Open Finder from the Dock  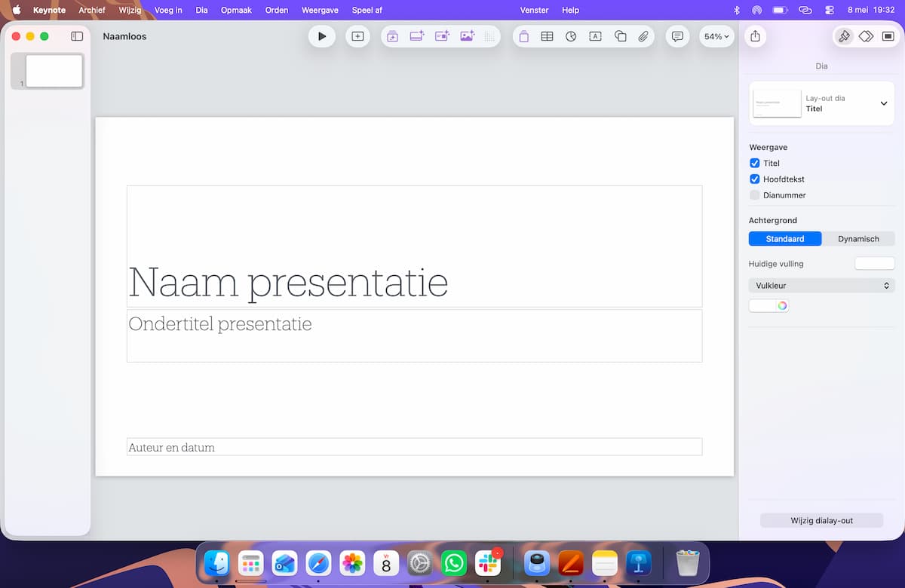click(x=216, y=563)
